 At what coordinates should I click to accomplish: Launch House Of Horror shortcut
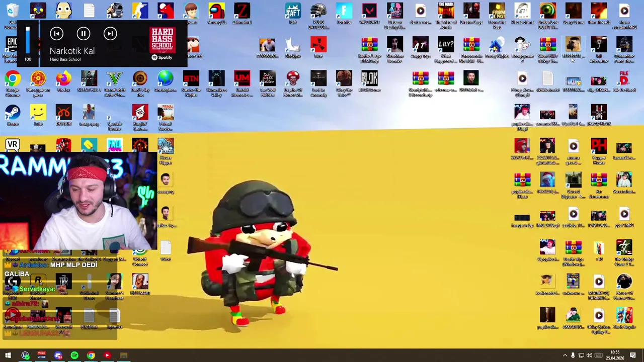(x=624, y=287)
